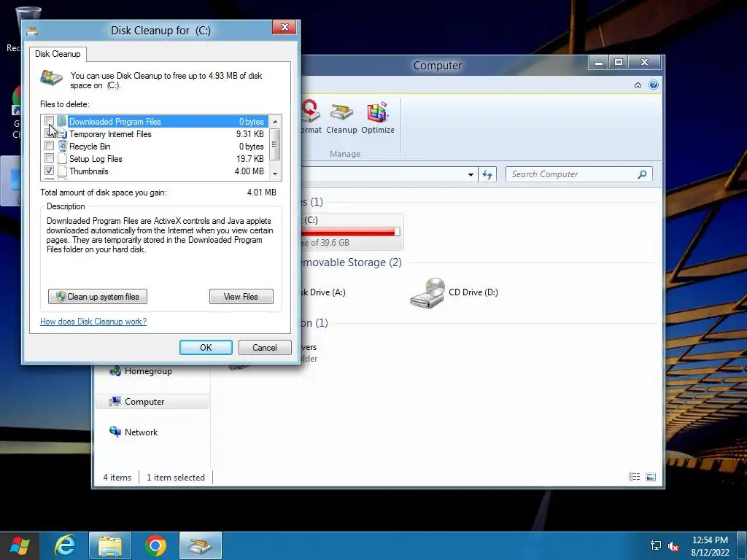Check the Setup Log Files checkbox
The image size is (747, 560).
49,157
